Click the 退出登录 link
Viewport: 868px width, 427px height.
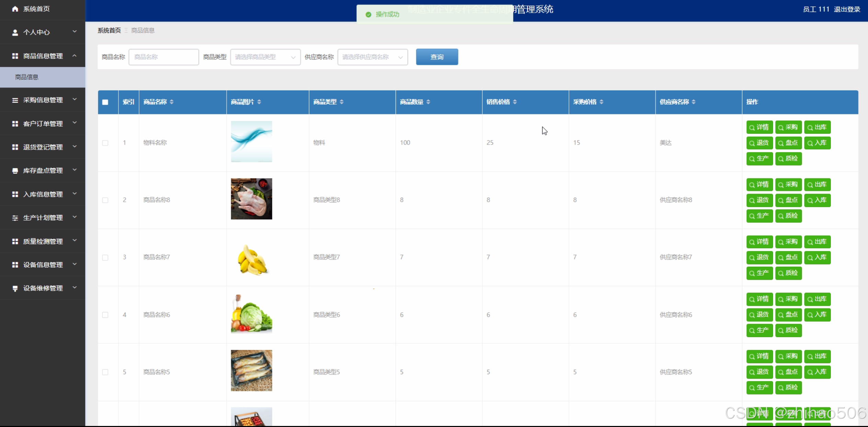pos(847,9)
